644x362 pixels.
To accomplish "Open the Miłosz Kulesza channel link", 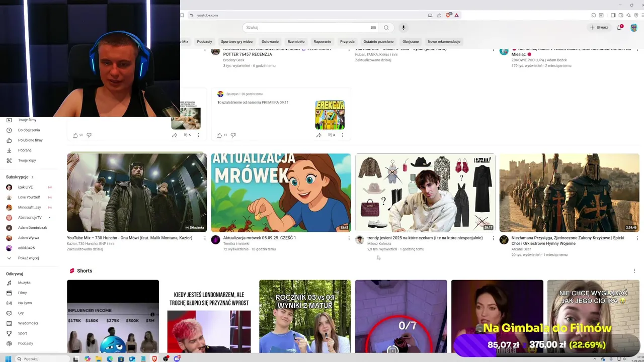I will [x=379, y=243].
